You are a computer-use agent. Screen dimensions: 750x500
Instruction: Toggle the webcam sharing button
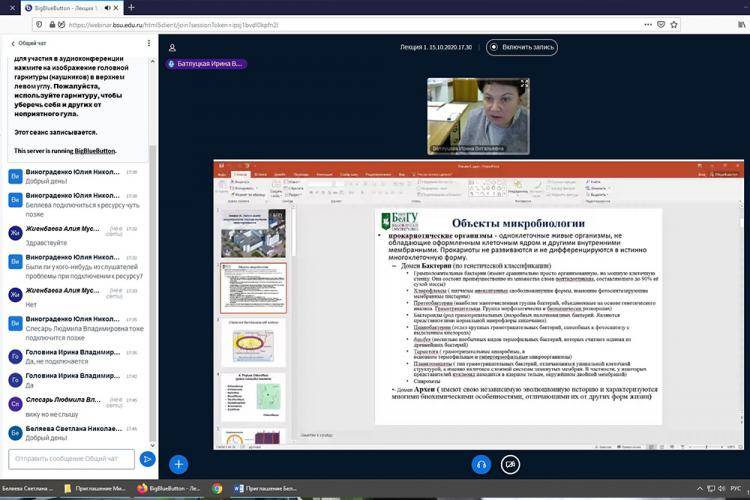[x=511, y=464]
